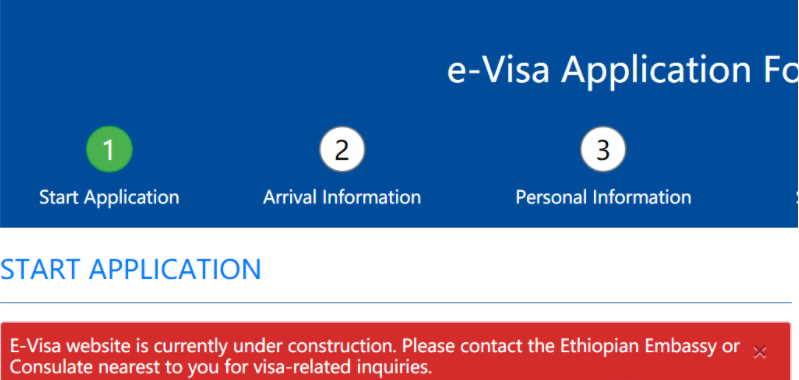The image size is (799, 380).
Task: Click the green step 1 circle
Action: coord(109,149)
